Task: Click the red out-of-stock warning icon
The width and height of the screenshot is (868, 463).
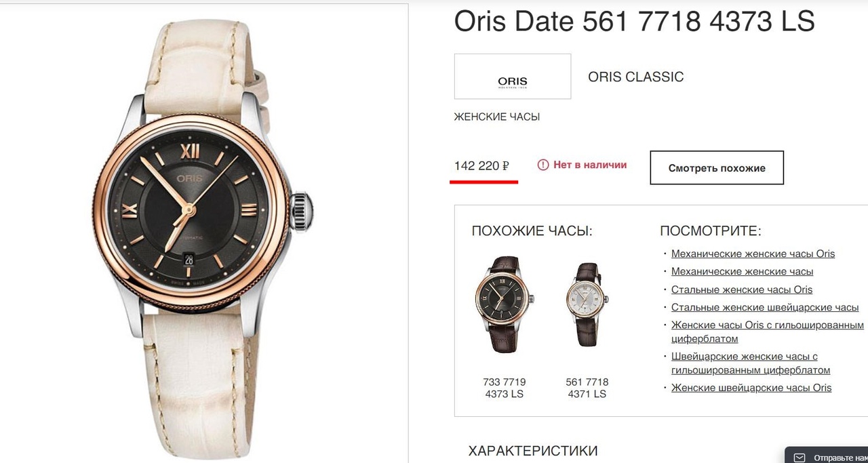Action: (x=542, y=165)
